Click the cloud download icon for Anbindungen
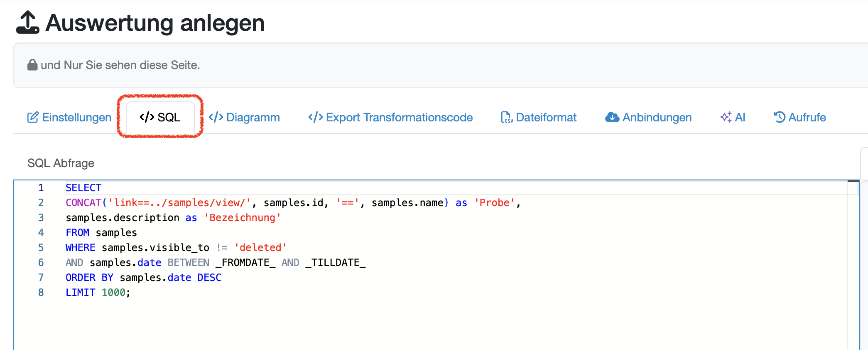The width and height of the screenshot is (868, 350). (612, 118)
